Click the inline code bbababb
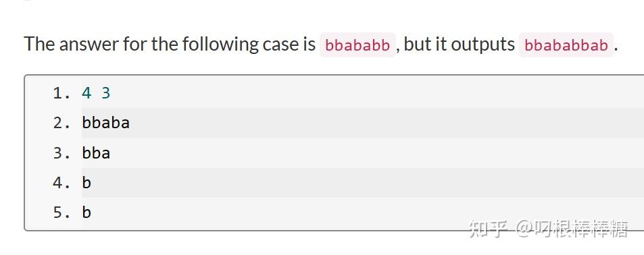The height and width of the screenshot is (255, 644). click(357, 45)
